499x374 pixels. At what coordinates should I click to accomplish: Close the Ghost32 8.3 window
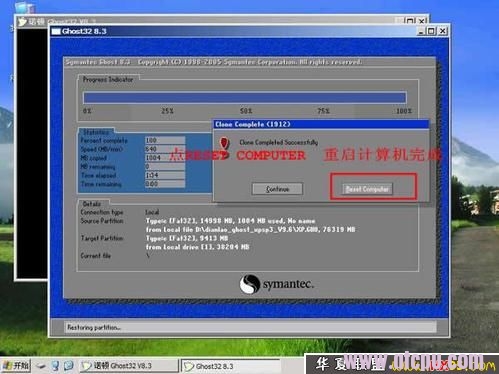tap(442, 31)
